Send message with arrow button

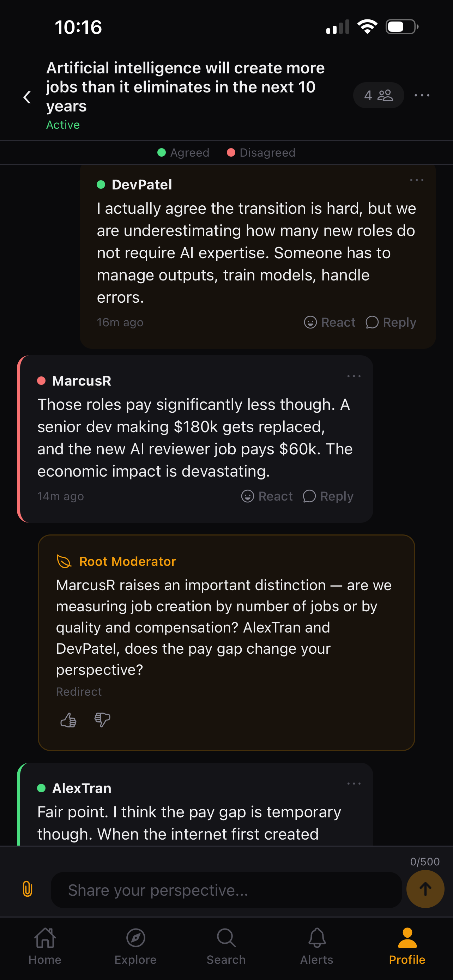coord(425,889)
